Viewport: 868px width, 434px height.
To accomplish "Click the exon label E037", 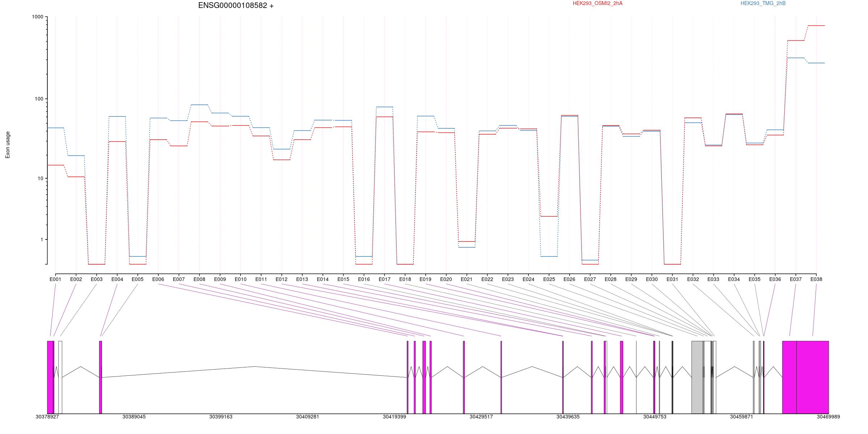I will click(x=796, y=279).
